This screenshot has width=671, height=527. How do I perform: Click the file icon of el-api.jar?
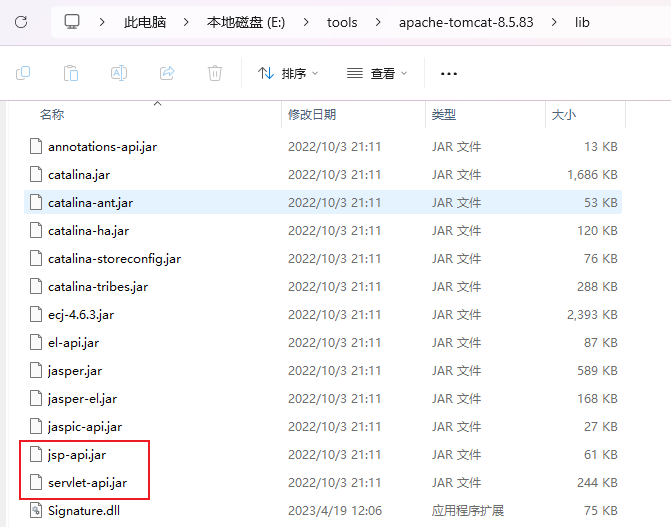[x=36, y=342]
